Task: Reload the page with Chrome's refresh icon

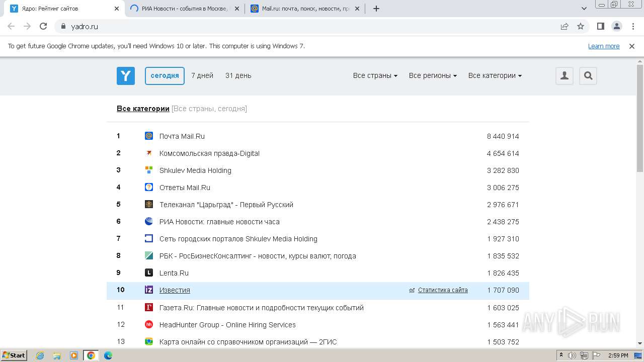Action: 43,26
